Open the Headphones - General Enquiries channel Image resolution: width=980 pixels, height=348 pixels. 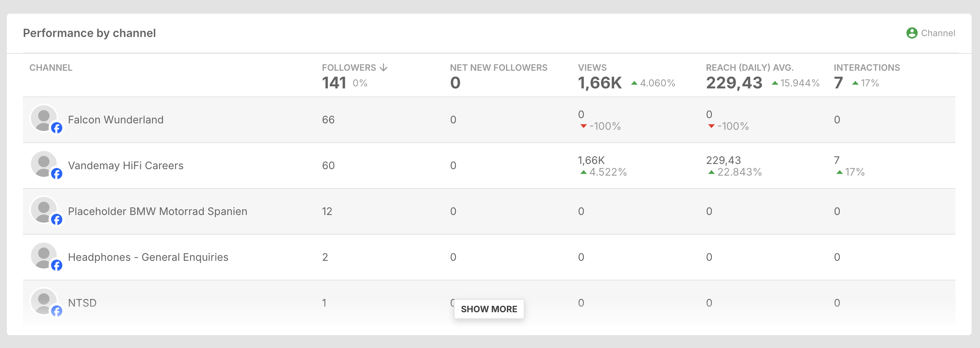148,257
